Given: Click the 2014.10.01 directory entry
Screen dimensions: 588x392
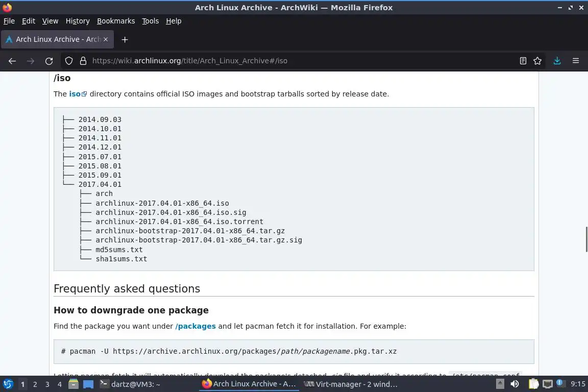Looking at the screenshot, I should pos(100,129).
